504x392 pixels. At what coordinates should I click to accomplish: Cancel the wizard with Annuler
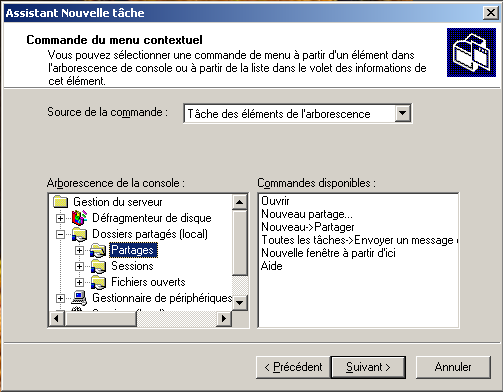(453, 367)
